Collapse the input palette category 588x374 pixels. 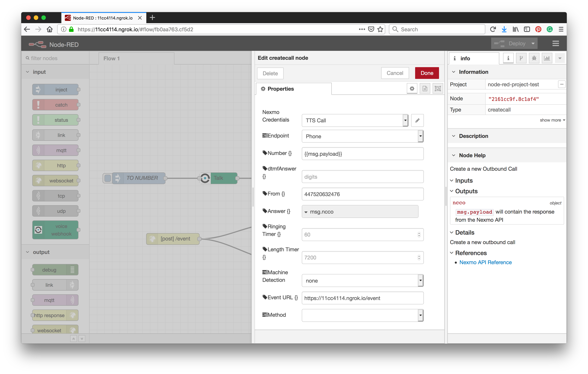[x=28, y=72]
